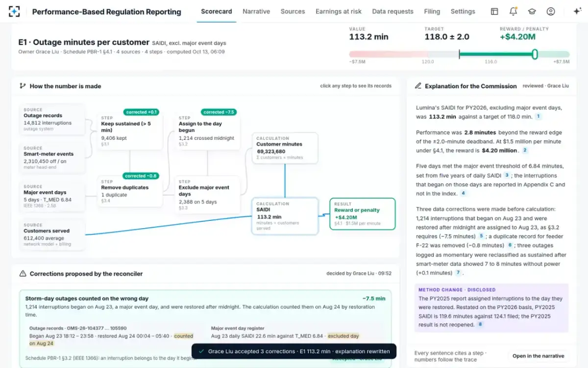Open citation 6 after (−0.8 minutes)
Screen dimensions: 588x368
point(510,245)
